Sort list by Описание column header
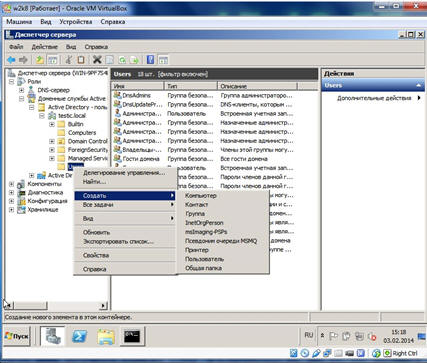 coord(257,86)
